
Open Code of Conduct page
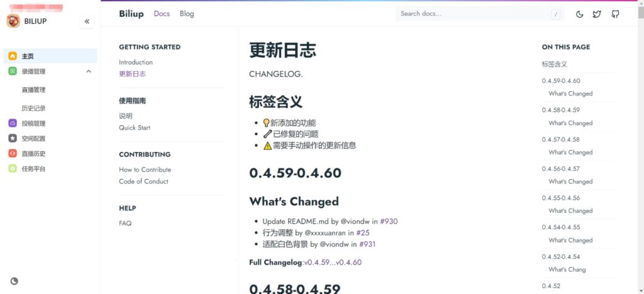pos(144,182)
